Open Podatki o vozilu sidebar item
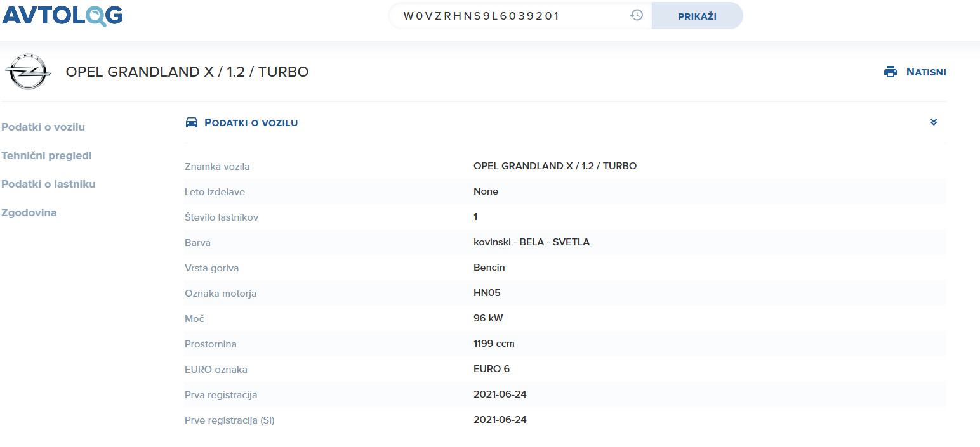 43,127
